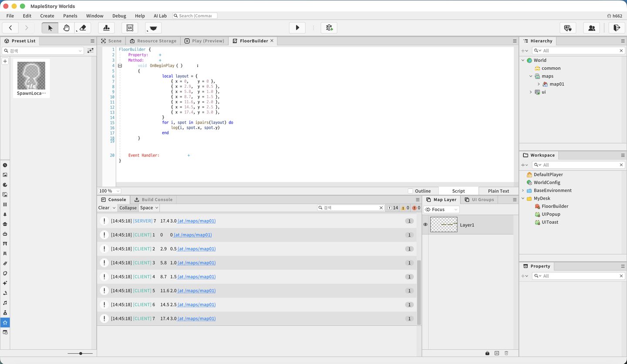Choose the eraser tool
The width and height of the screenshot is (627, 364).
click(x=83, y=28)
